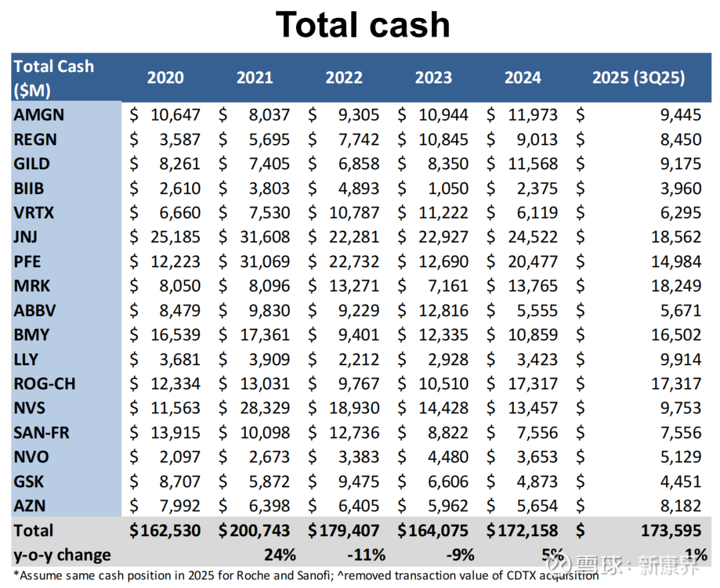Select the SAN-FR row label
This screenshot has height=588, width=720.
pos(41,433)
